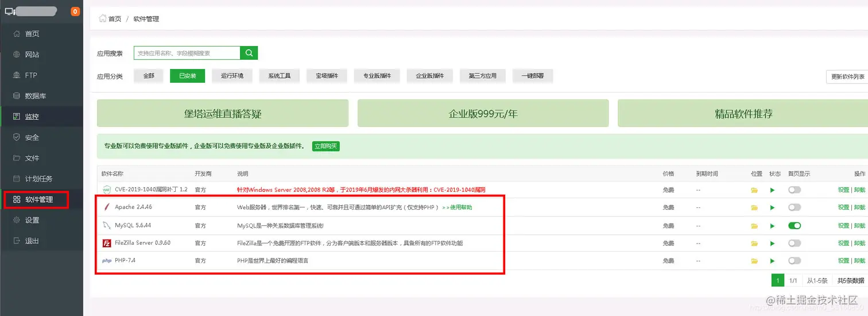Click the >>使用帮助 link for Apache
This screenshot has height=316, width=868.
pyautogui.click(x=458, y=207)
